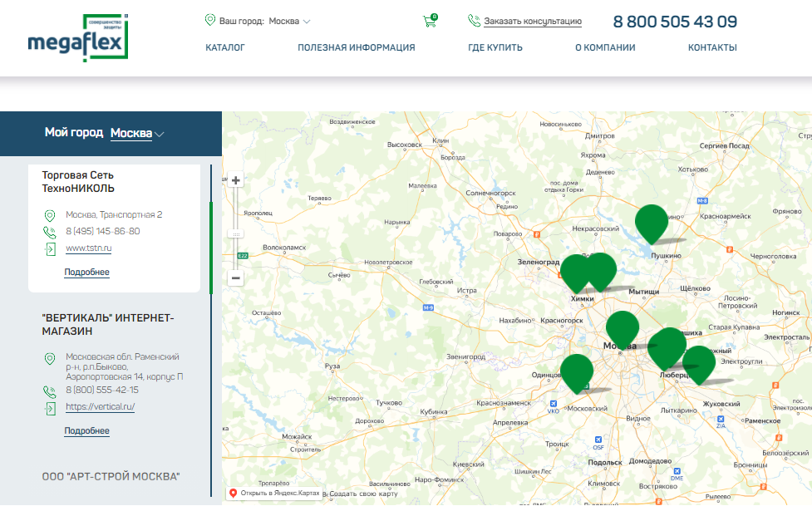Click the phone icon near Заказать консультацию
This screenshot has height=506, width=812.
coord(474,21)
